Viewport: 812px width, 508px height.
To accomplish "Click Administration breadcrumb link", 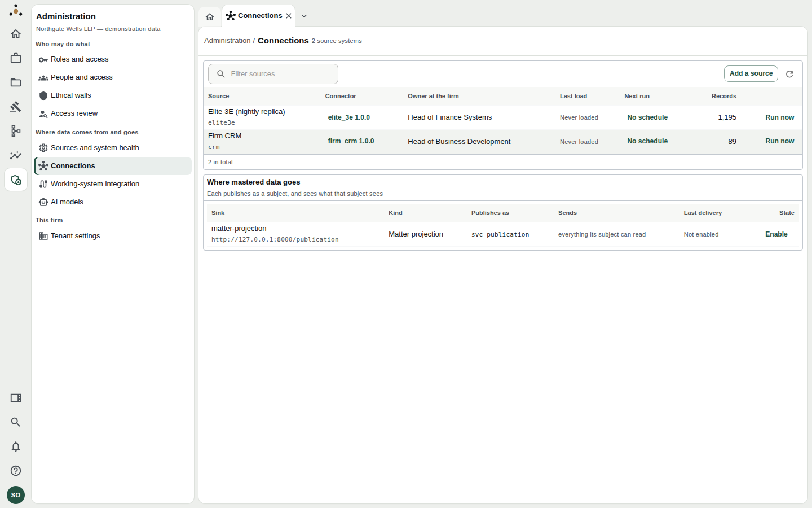I will (x=227, y=41).
